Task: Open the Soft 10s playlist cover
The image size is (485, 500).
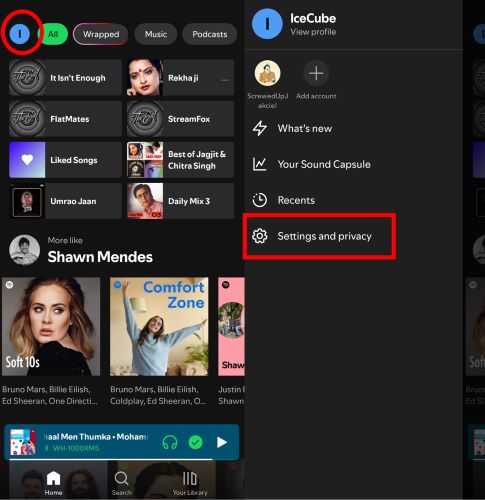Action: (x=51, y=327)
